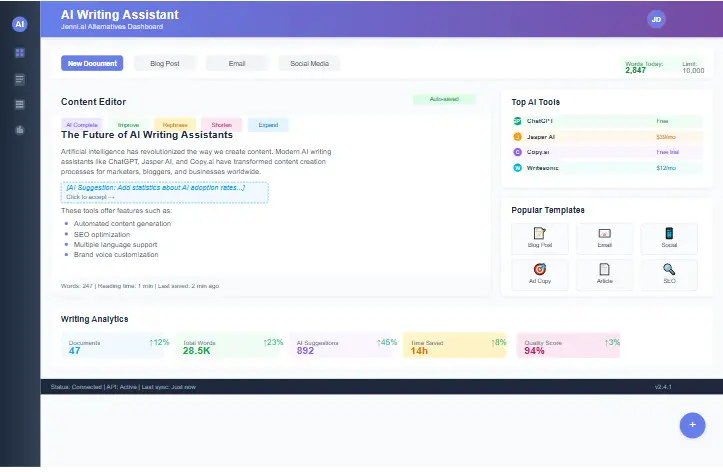The height and width of the screenshot is (472, 723).
Task: Click 'Brand voice customization' bullet
Action: pos(116,255)
